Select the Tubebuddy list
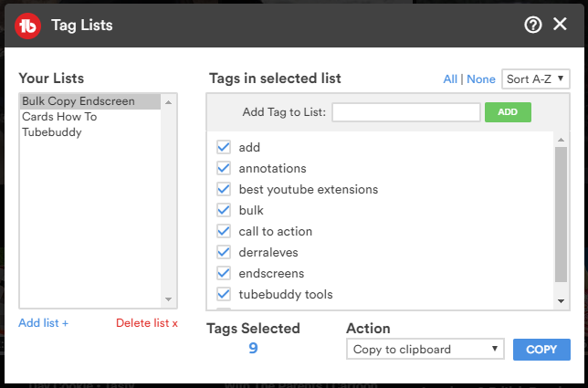This screenshot has height=388, width=588. [x=53, y=131]
